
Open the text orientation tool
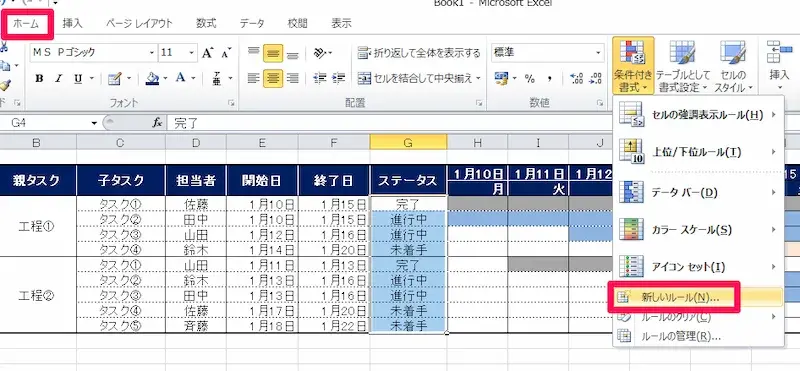tap(320, 52)
